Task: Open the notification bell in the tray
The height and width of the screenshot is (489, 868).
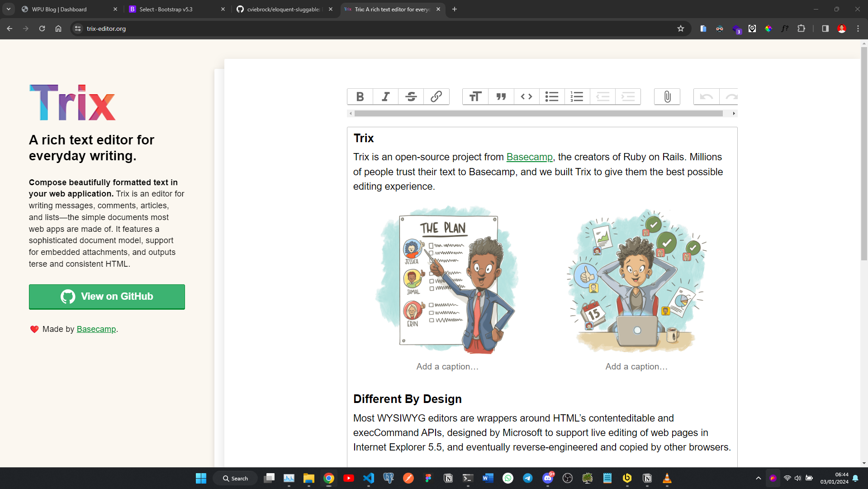Action: click(855, 478)
